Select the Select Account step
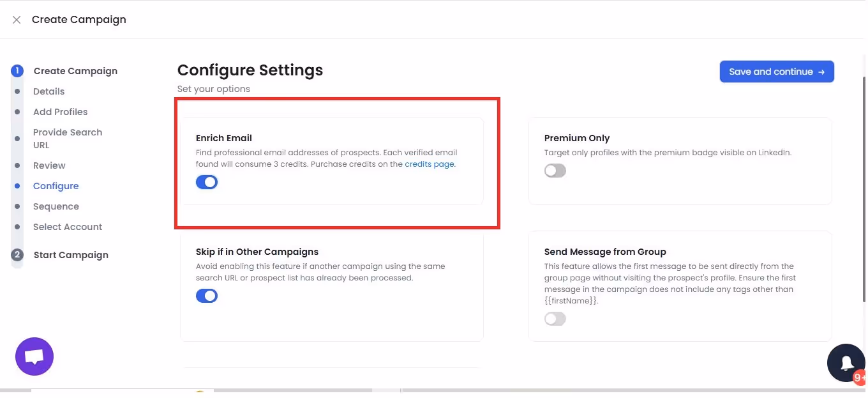Viewport: 868px width, 398px height. pyautogui.click(x=68, y=226)
